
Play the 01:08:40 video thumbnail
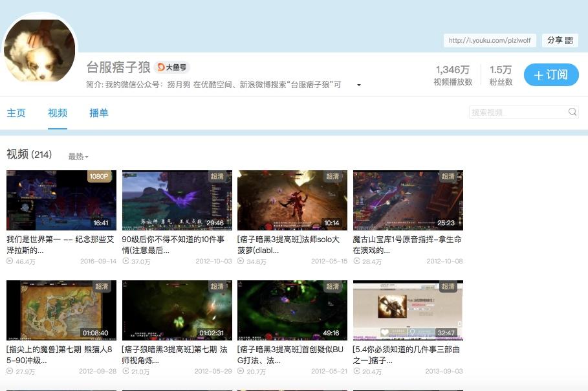61,310
